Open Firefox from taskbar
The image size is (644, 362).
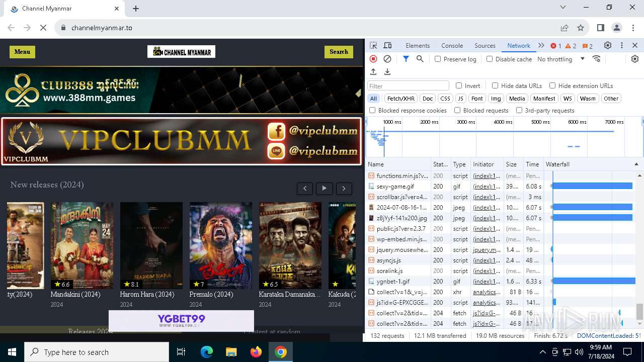(x=256, y=352)
